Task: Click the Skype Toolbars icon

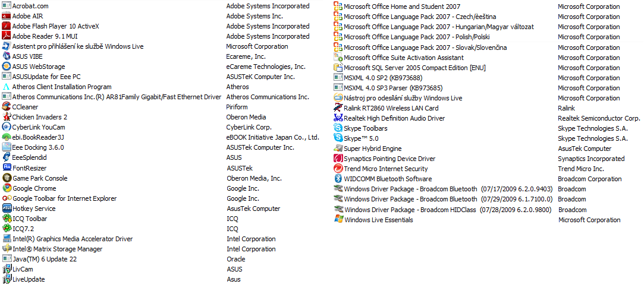Action: 338,128
